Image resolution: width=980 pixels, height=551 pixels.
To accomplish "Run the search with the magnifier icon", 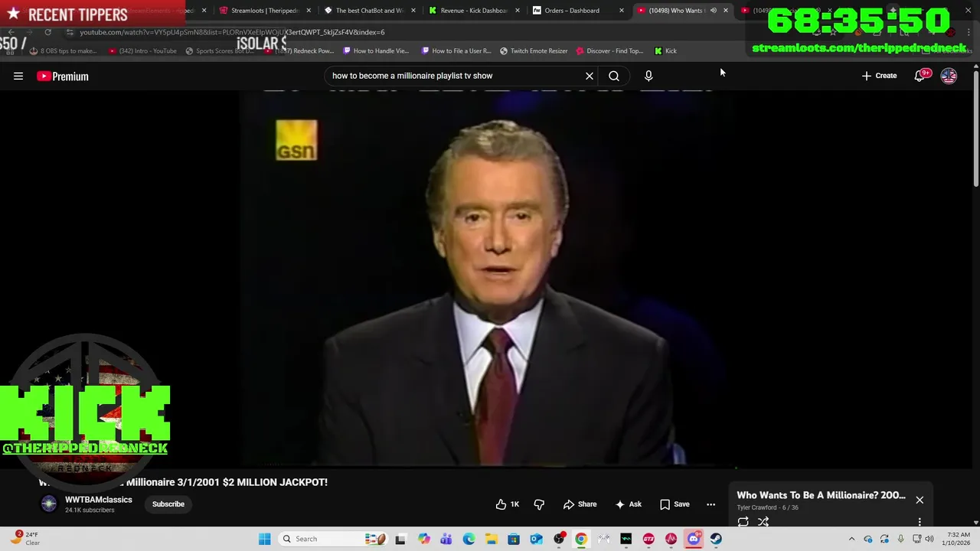I will (x=614, y=76).
